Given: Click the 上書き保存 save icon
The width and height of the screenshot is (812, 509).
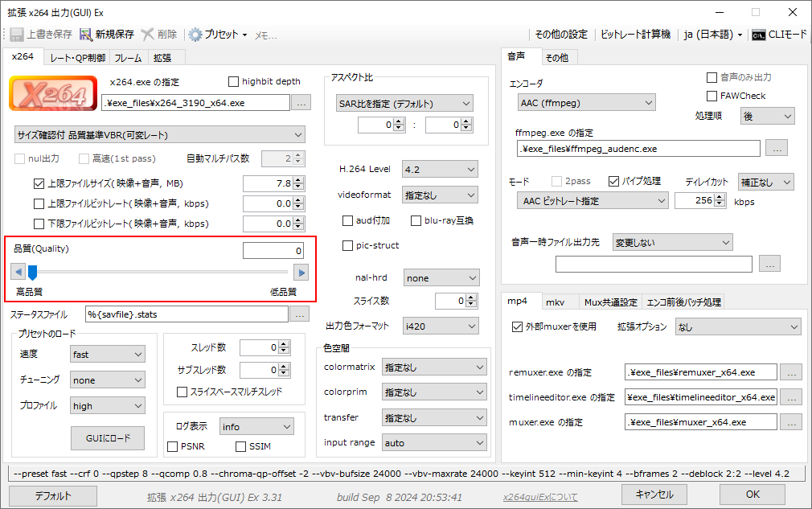Looking at the screenshot, I should pos(16,35).
